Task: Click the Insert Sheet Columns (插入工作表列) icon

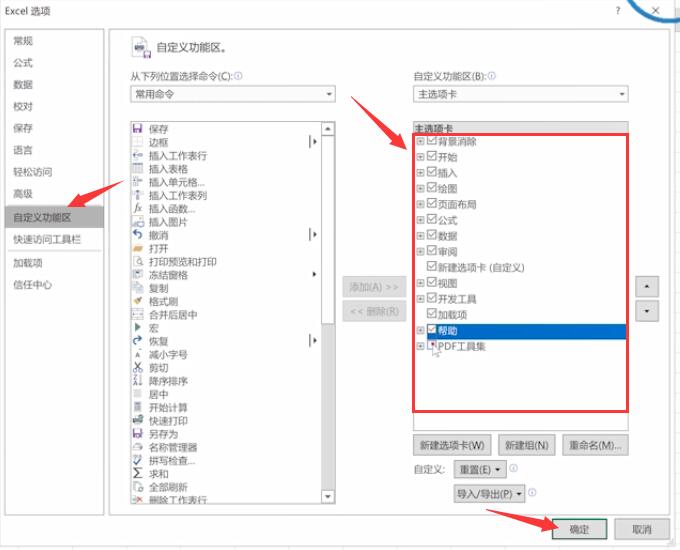Action: pyautogui.click(x=137, y=195)
